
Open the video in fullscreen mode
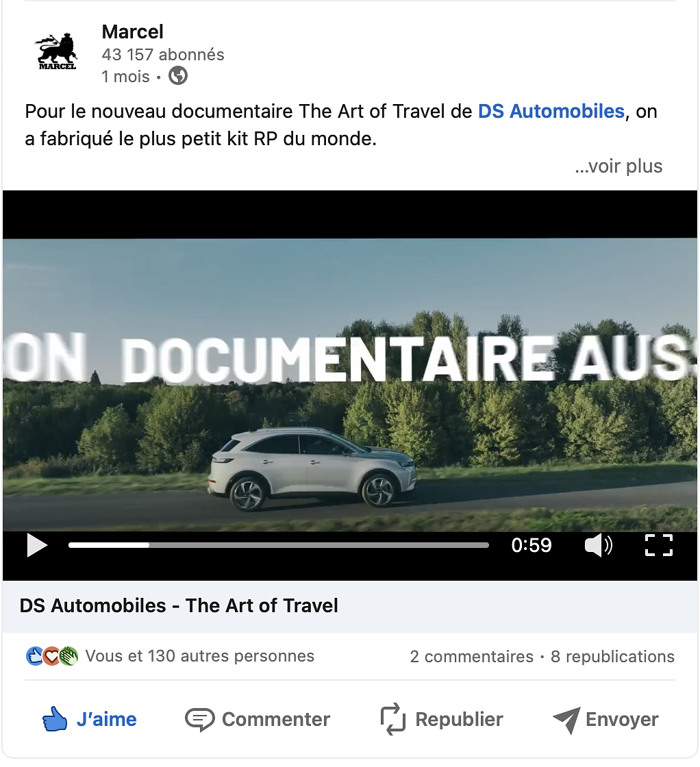tap(658, 545)
